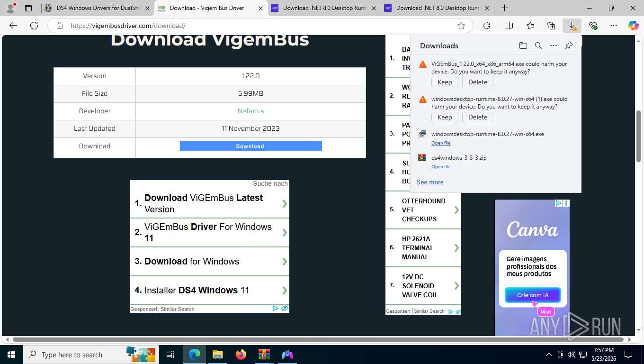
Task: Open Settings and more ellipsis menu
Action: pyautogui.click(x=614, y=26)
